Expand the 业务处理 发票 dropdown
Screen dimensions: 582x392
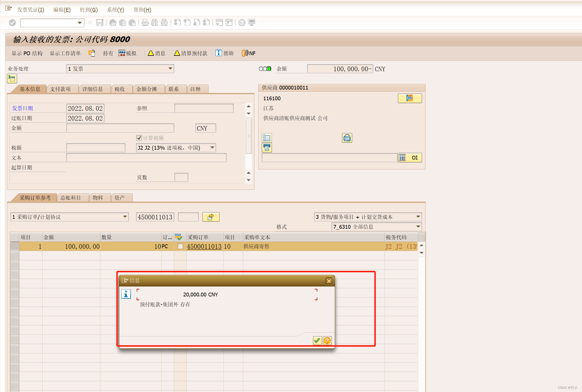(x=170, y=69)
